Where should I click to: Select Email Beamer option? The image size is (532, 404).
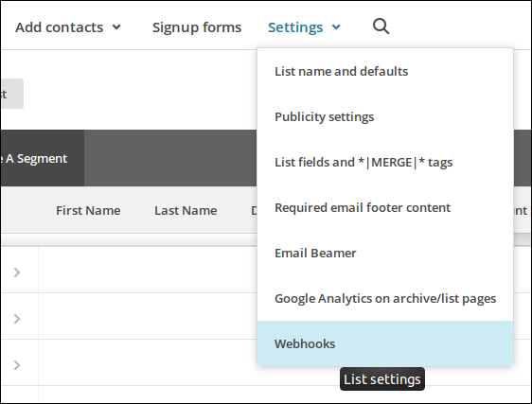pyautogui.click(x=385, y=253)
